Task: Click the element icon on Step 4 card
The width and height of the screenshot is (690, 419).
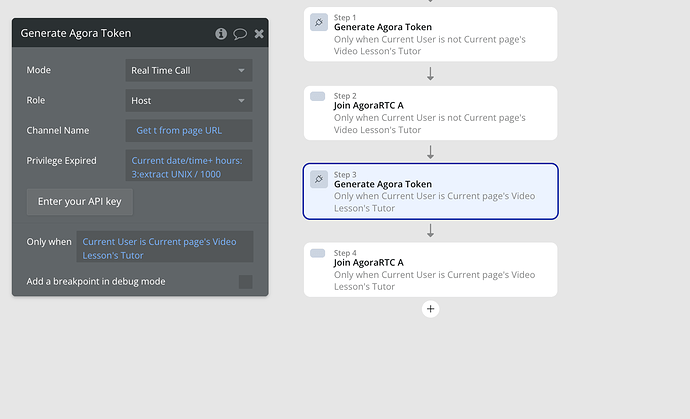Action: click(x=317, y=253)
